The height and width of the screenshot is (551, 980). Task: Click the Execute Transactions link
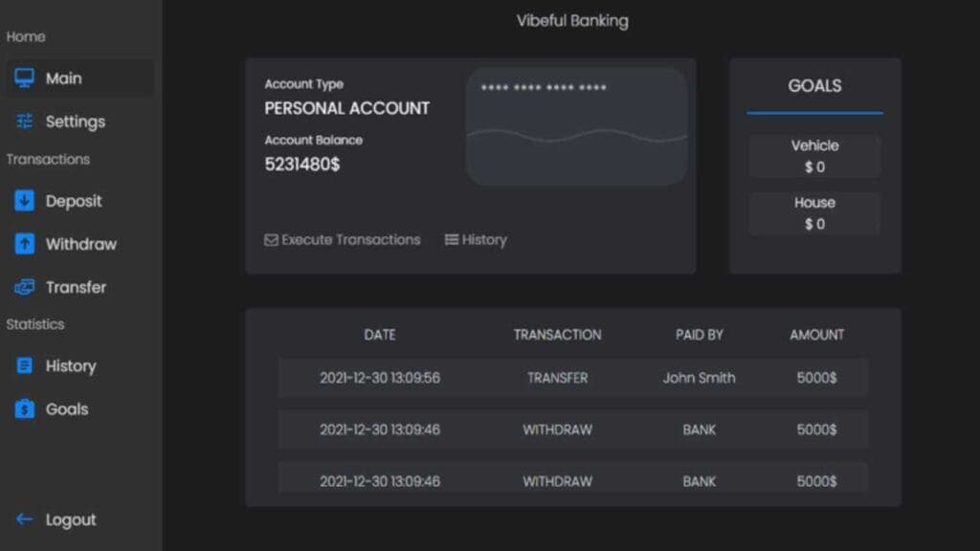350,240
